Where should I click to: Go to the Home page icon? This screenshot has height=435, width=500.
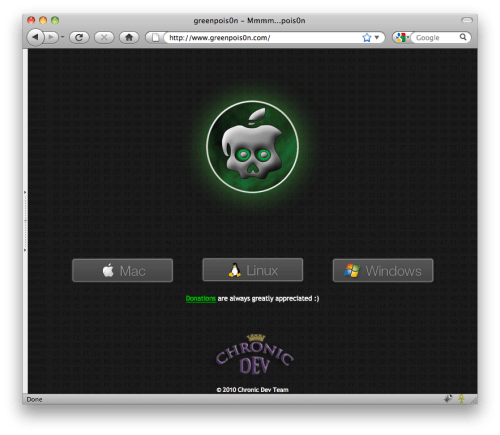129,37
